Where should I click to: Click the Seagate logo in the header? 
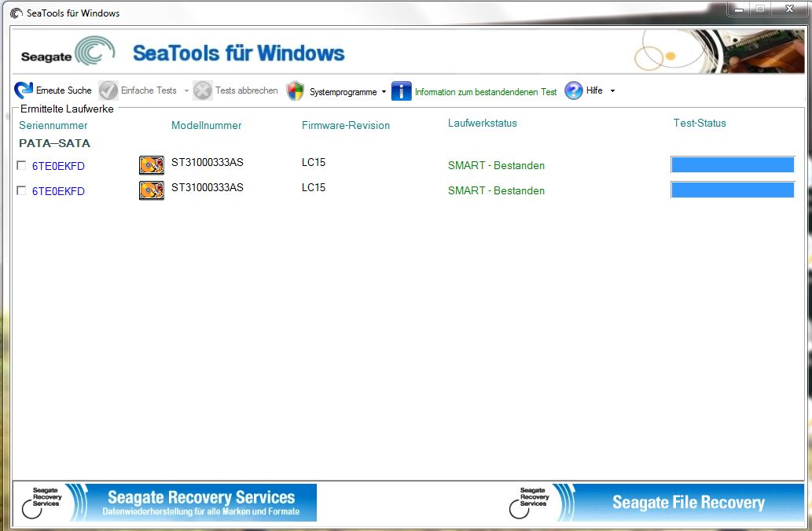coord(68,51)
